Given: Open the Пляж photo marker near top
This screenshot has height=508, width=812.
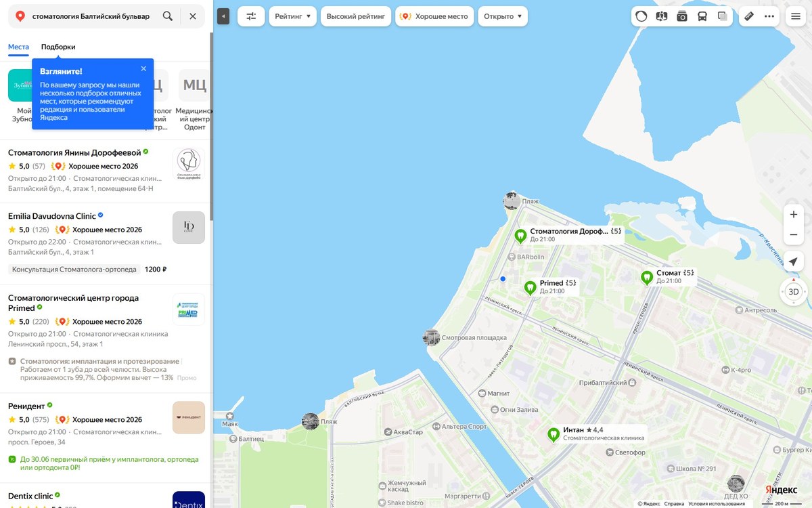Looking at the screenshot, I should (512, 200).
